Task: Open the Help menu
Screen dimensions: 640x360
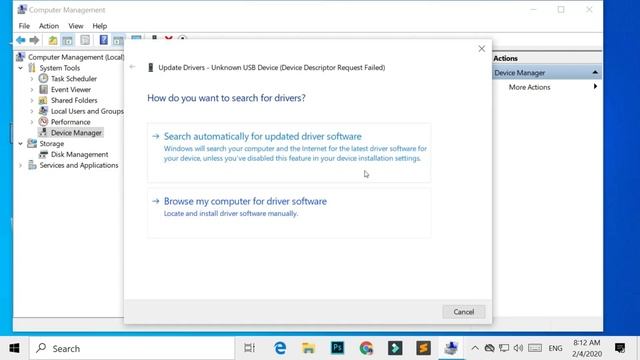Action: coord(100,26)
